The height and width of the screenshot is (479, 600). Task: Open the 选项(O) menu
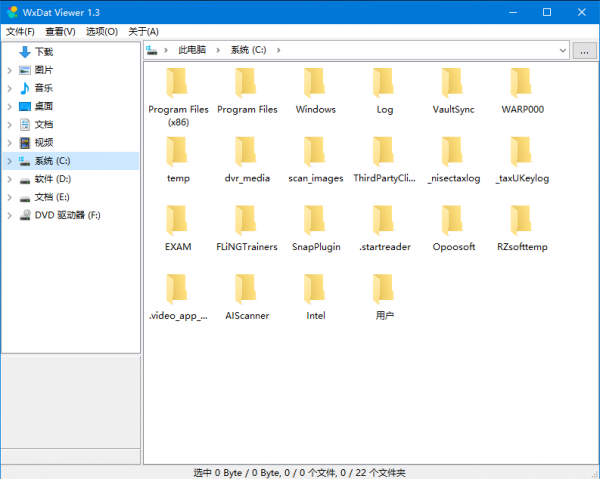pos(102,32)
